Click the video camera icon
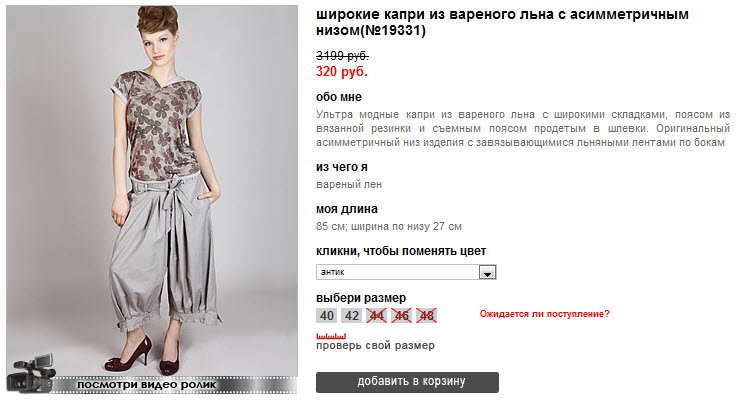 (x=31, y=373)
